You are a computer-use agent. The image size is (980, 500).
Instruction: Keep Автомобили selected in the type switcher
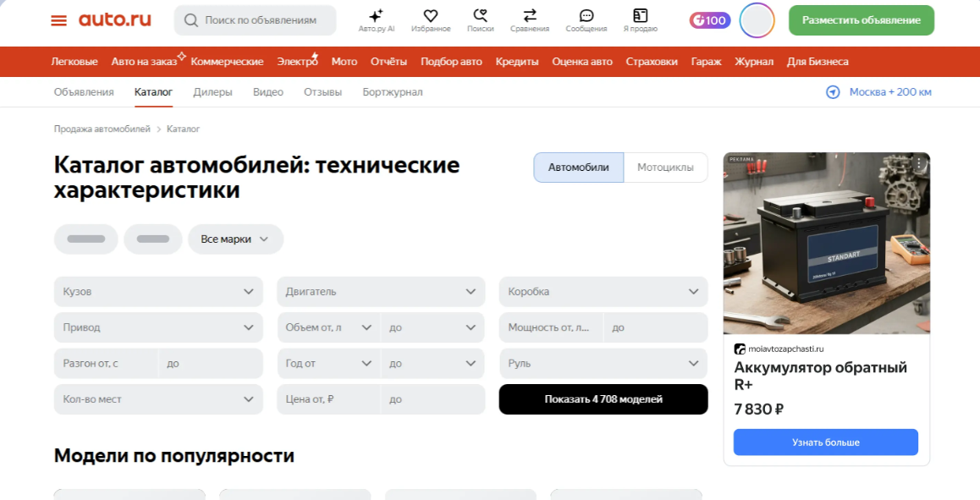(578, 167)
